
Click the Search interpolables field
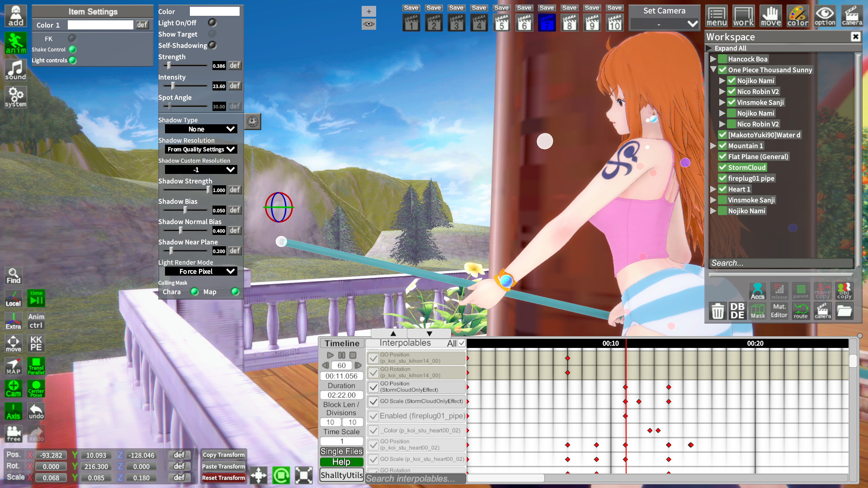pyautogui.click(x=415, y=479)
